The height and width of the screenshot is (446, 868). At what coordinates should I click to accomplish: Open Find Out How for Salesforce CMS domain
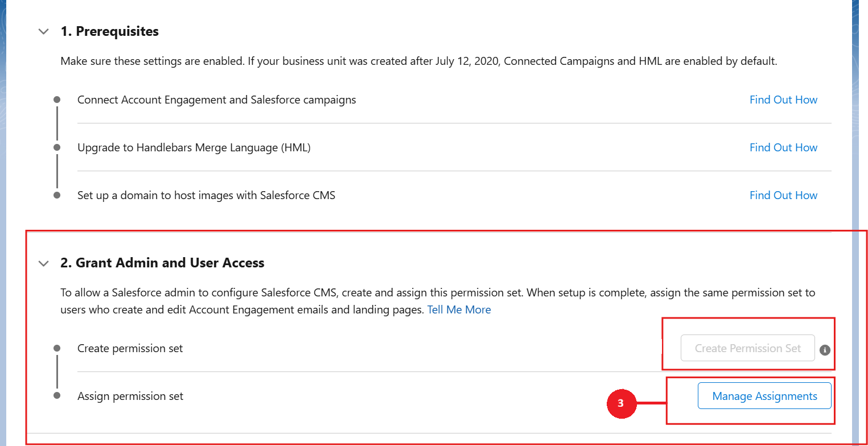(783, 195)
